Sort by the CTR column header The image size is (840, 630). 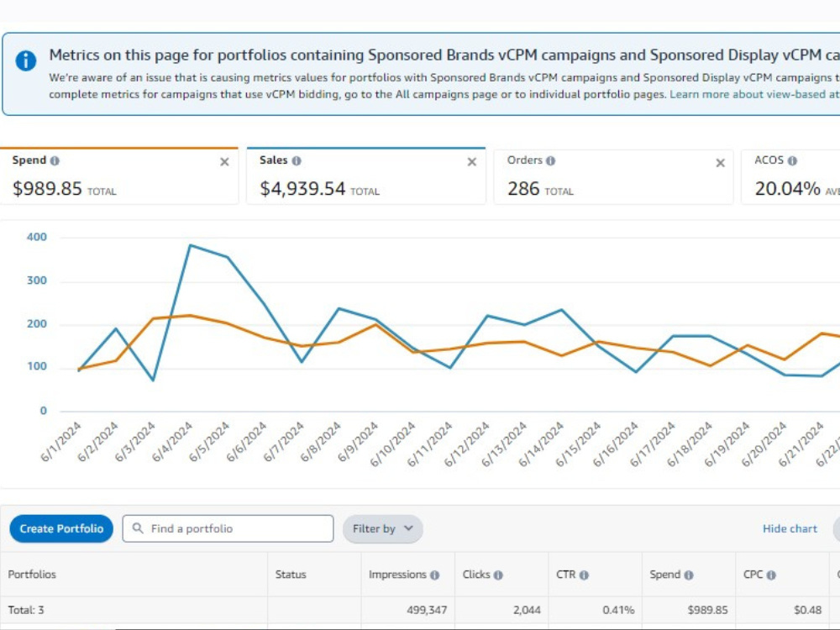pyautogui.click(x=565, y=575)
